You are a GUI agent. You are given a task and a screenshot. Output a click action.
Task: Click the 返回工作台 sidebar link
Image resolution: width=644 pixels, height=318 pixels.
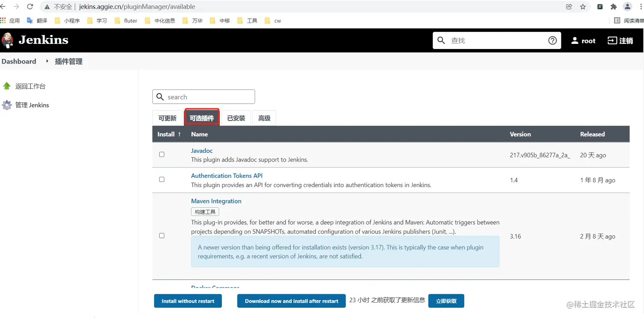(x=30, y=86)
